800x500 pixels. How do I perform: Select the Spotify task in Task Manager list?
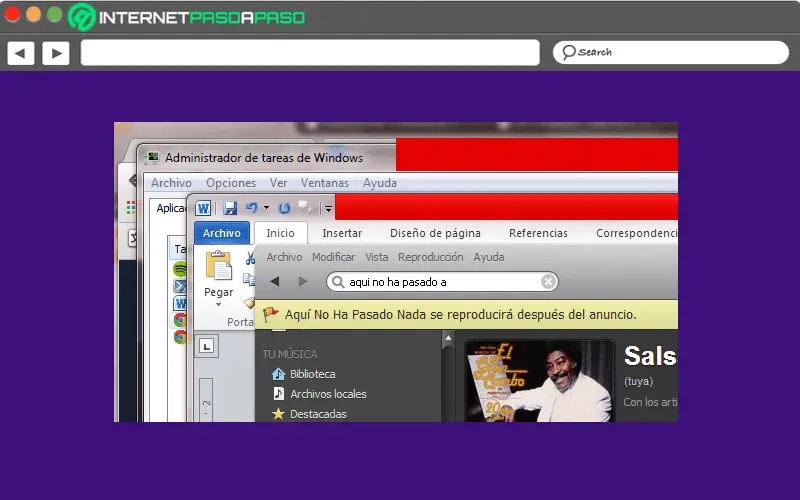coord(179,268)
